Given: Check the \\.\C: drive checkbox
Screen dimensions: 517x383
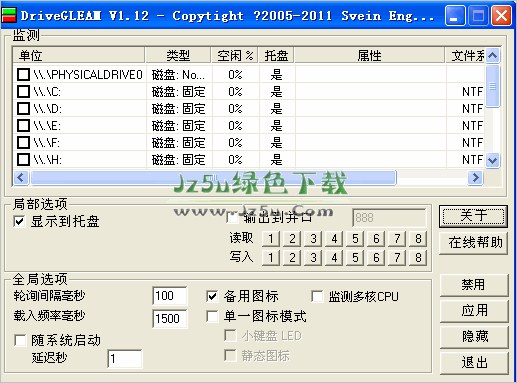Looking at the screenshot, I should tap(23, 91).
